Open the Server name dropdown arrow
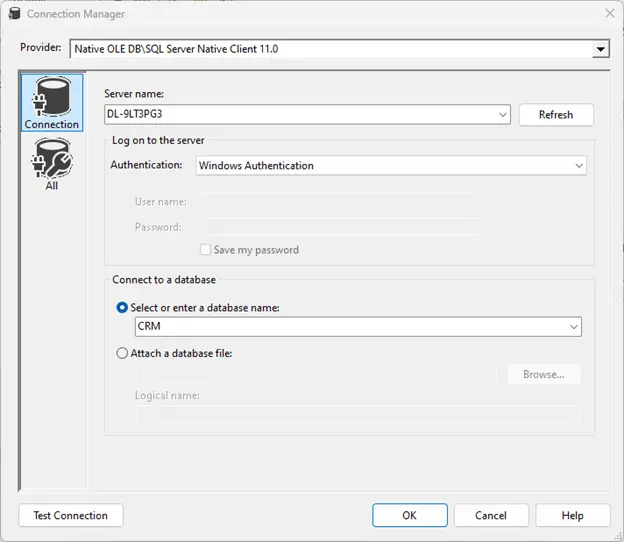 (502, 115)
